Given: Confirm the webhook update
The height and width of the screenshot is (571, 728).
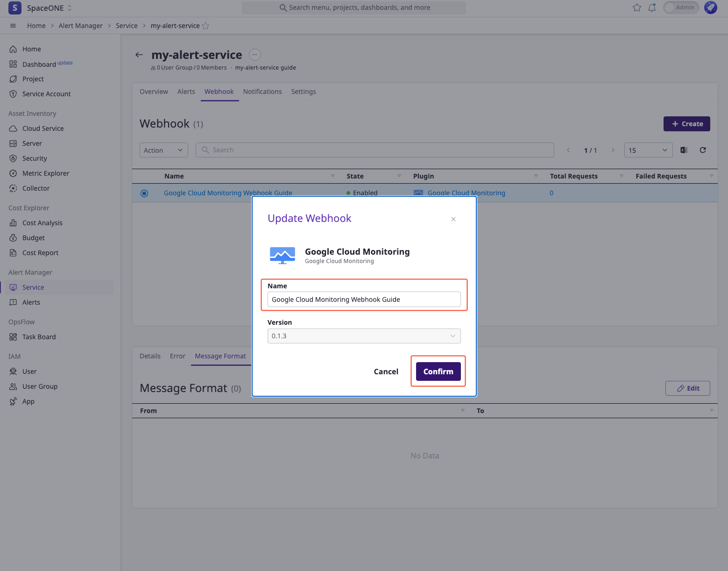Looking at the screenshot, I should (x=438, y=371).
